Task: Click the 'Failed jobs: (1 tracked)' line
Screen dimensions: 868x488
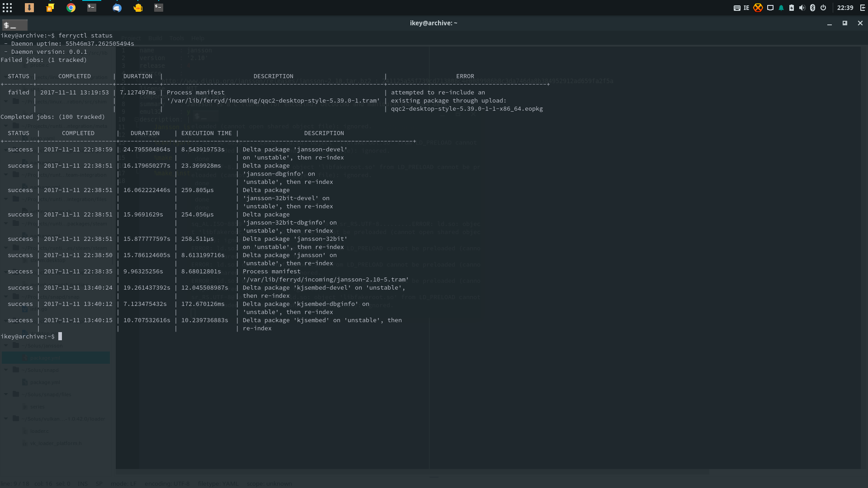Action: click(x=44, y=60)
